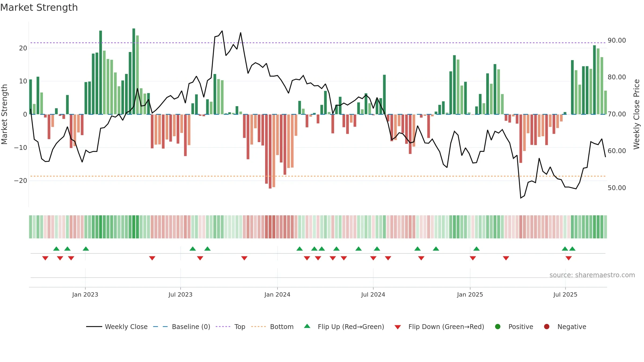Click the Market Strength vertical axis title
The height and width of the screenshot is (362, 644).
click(4, 114)
